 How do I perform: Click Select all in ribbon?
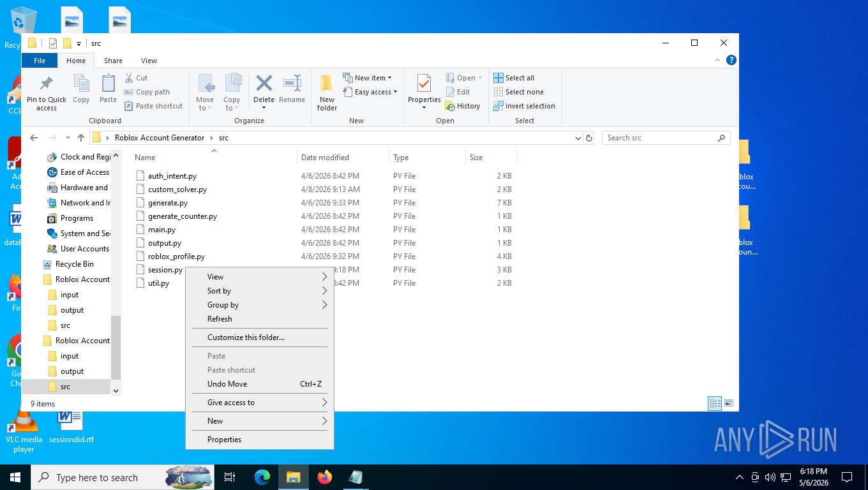pos(514,78)
